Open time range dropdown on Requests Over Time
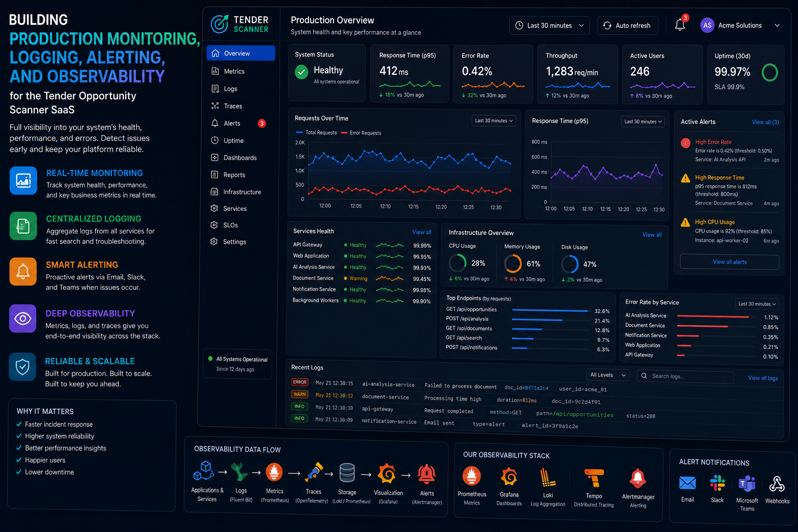This screenshot has width=798, height=532. pyautogui.click(x=494, y=121)
